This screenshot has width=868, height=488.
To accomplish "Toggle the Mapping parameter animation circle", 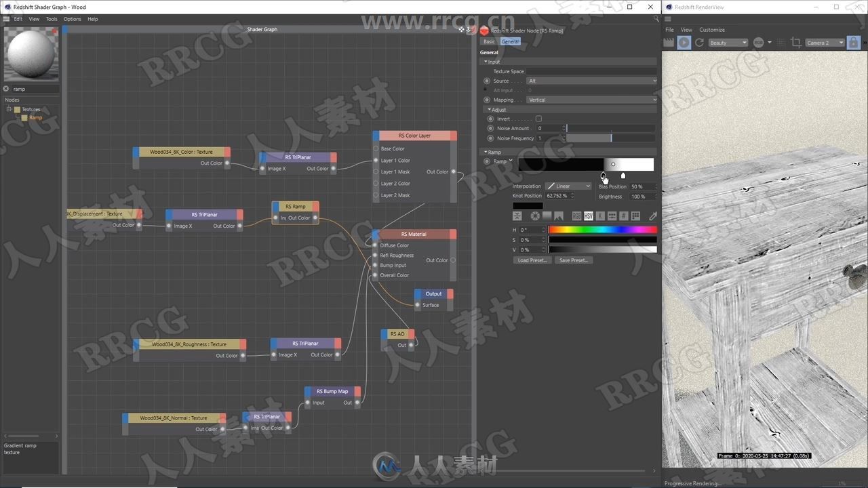I will pos(487,100).
